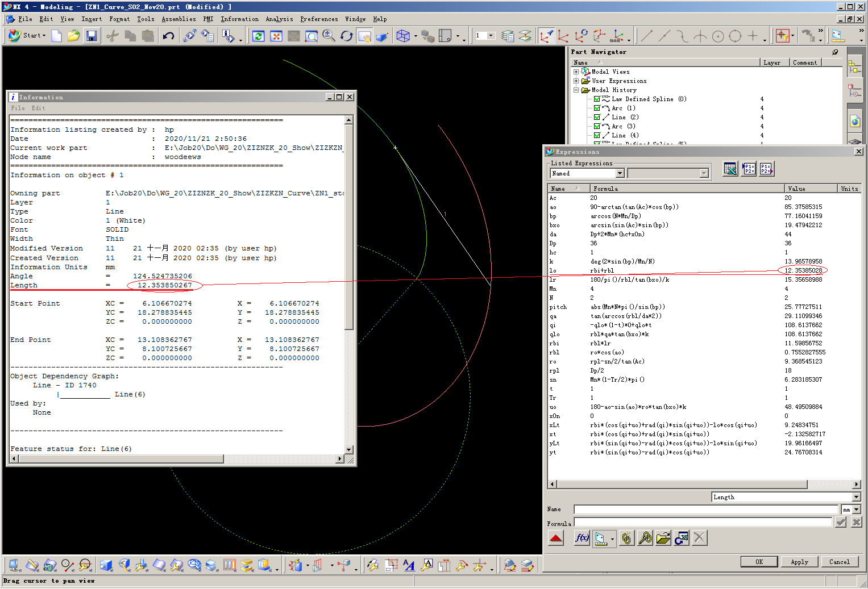Image resolution: width=868 pixels, height=589 pixels.
Task: Open the Preferences menu
Action: coord(319,19)
